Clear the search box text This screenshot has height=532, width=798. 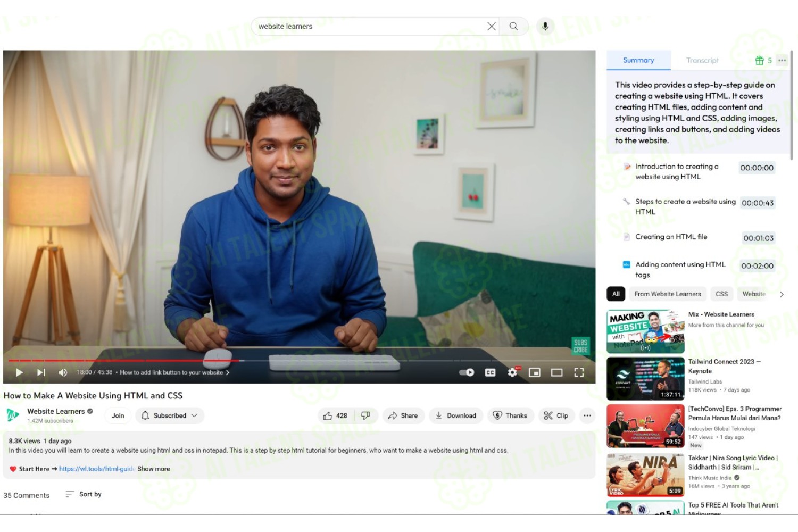pos(492,26)
